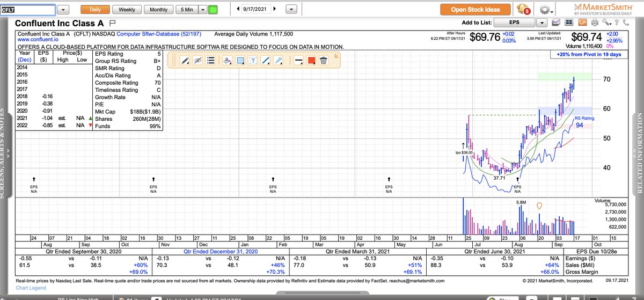Click the 5.8M volume peak label
The image size is (644, 300).
[x=521, y=202]
